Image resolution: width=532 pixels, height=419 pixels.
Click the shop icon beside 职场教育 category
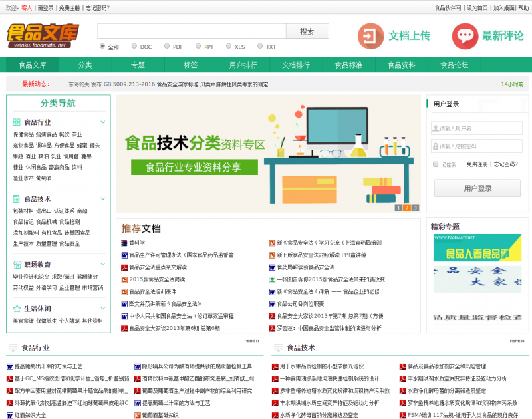click(x=17, y=264)
